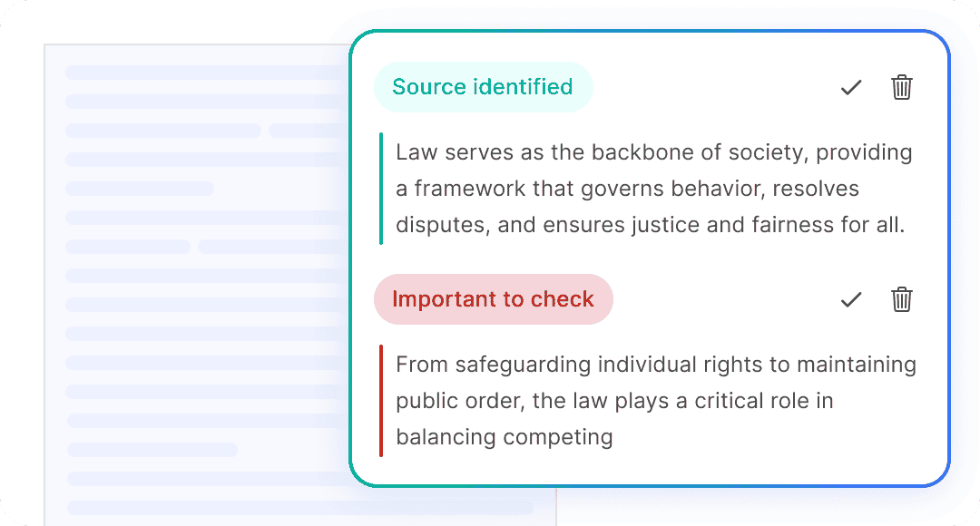Screen dimensions: 980x526
Task: Click trash icon for Important to check
Action: click(901, 299)
